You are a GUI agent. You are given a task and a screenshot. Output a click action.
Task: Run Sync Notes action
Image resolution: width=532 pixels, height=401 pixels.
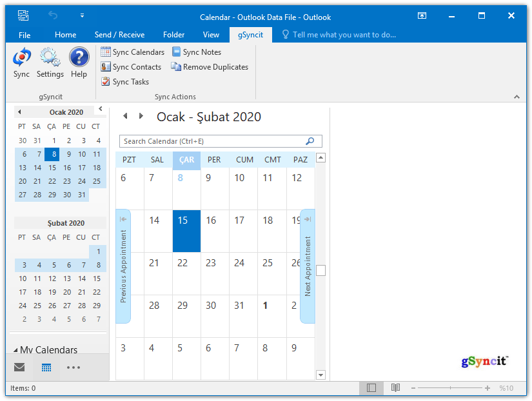pyautogui.click(x=197, y=52)
